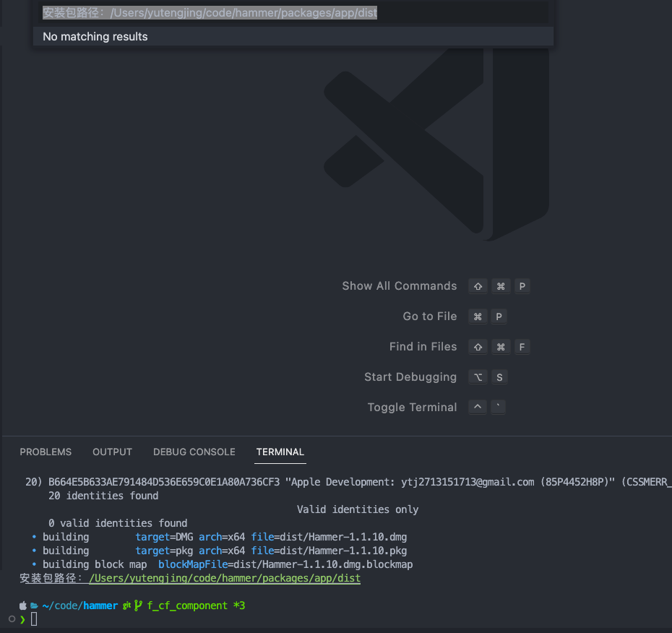Click the Toggle Terminal label
The image size is (672, 633).
point(413,407)
